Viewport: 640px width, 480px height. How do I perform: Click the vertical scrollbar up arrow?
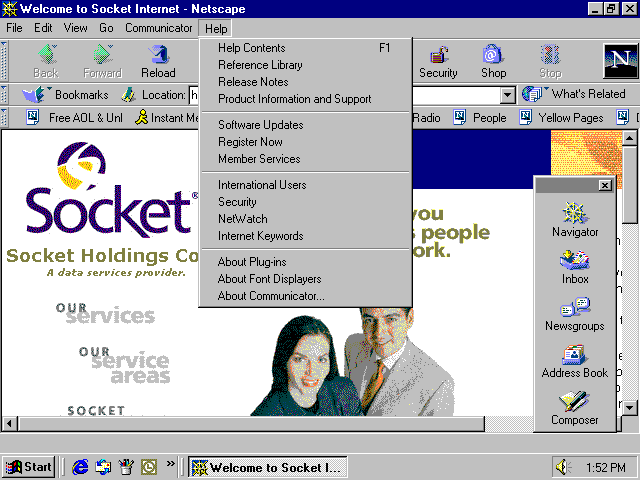[629, 138]
